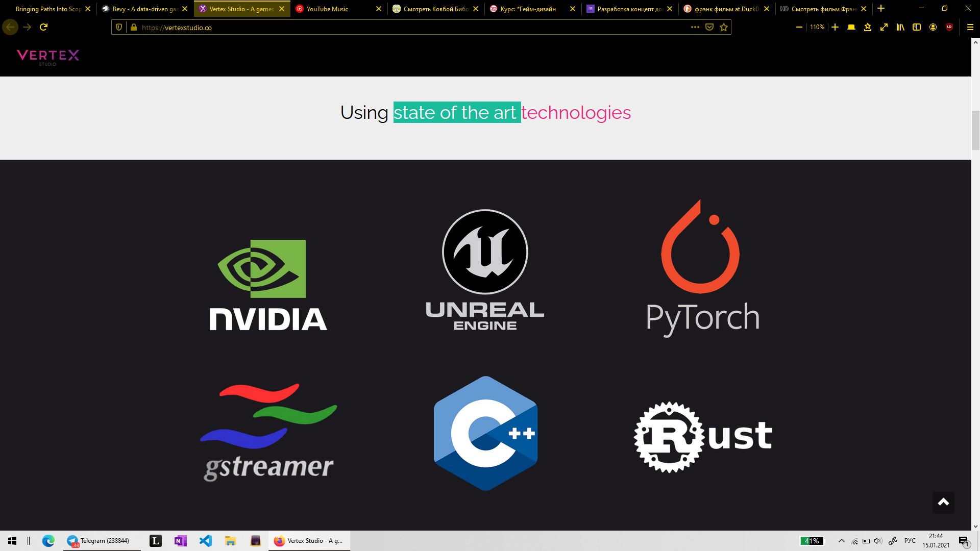Open the Firefox hamburger menu
The width and height of the screenshot is (980, 551).
(970, 27)
